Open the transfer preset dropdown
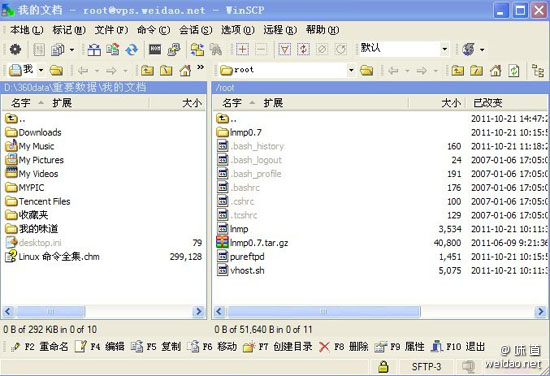 (x=444, y=49)
